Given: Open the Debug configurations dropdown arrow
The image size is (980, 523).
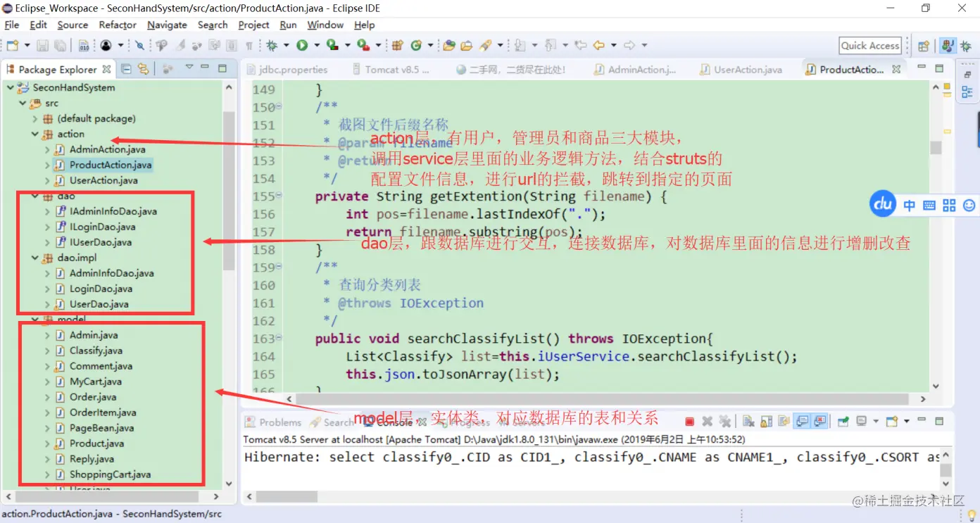Looking at the screenshot, I should (287, 45).
